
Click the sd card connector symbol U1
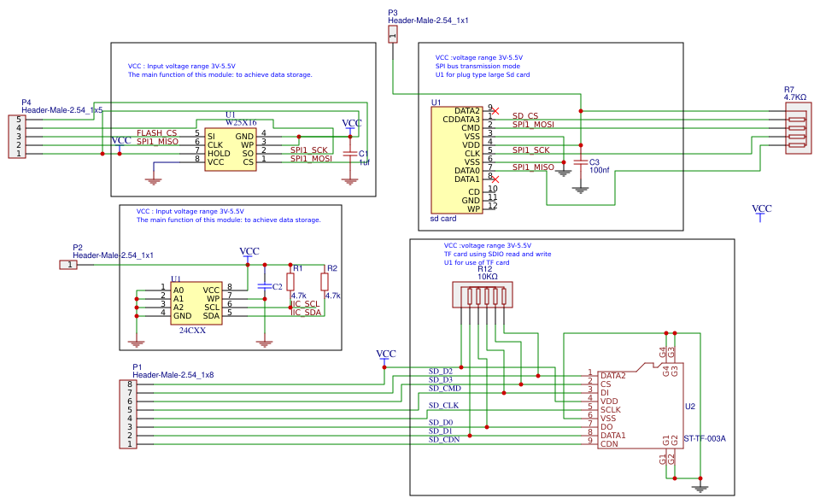tap(457, 158)
